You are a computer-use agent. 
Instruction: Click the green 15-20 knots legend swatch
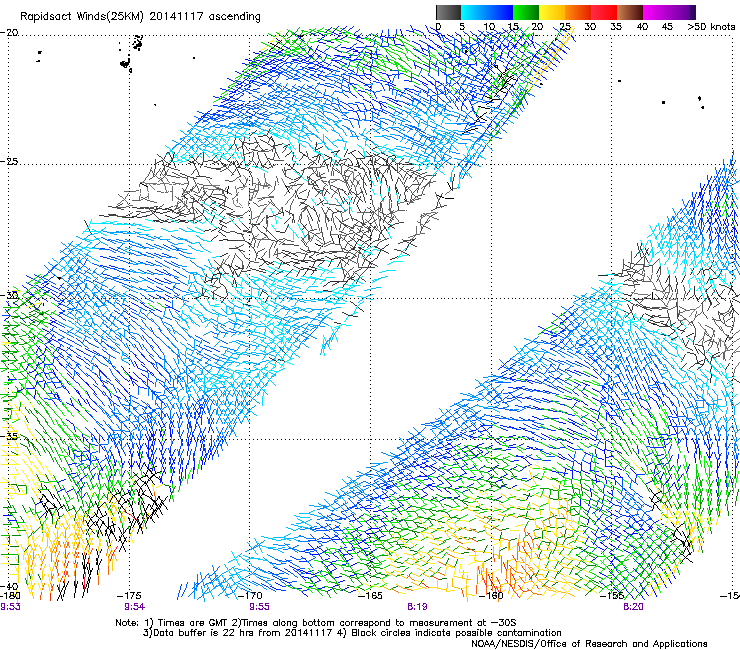[526, 12]
